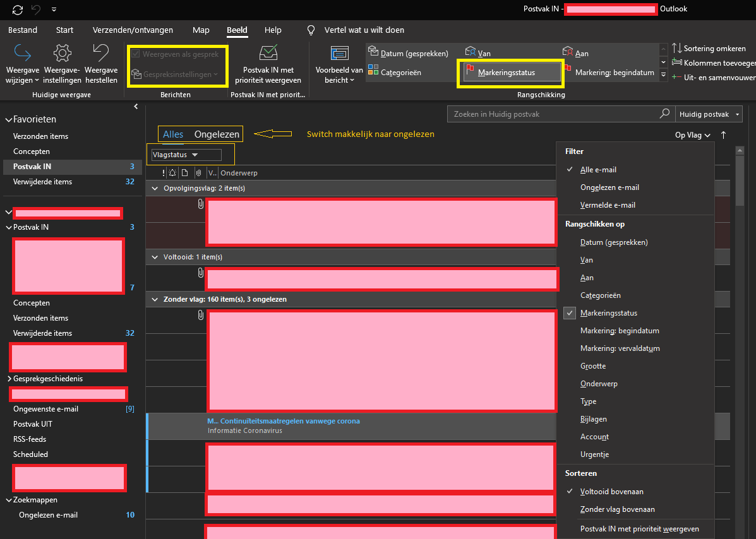
Task: Click the Send/Receive sync icon in title bar
Action: 17,9
